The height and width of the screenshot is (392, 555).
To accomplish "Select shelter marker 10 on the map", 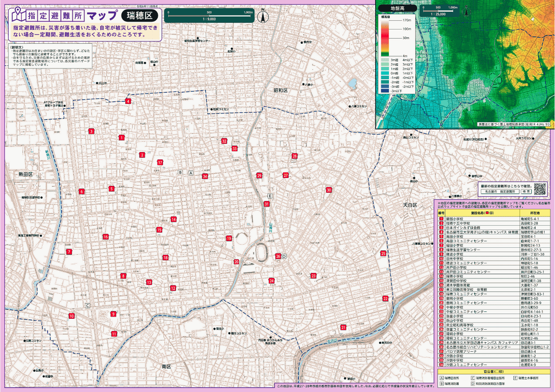I will coord(72,316).
